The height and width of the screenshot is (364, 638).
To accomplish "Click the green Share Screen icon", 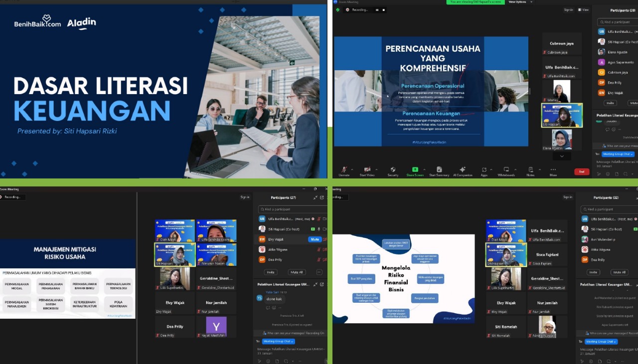I will pyautogui.click(x=415, y=170).
